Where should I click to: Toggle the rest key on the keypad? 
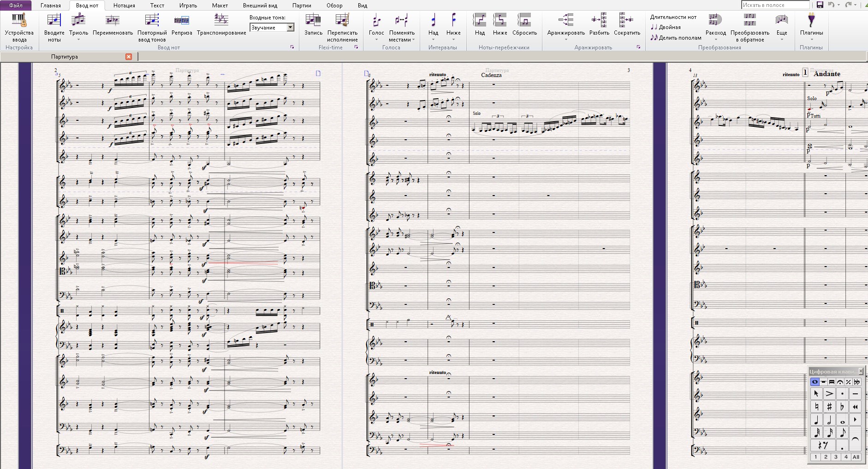click(823, 445)
